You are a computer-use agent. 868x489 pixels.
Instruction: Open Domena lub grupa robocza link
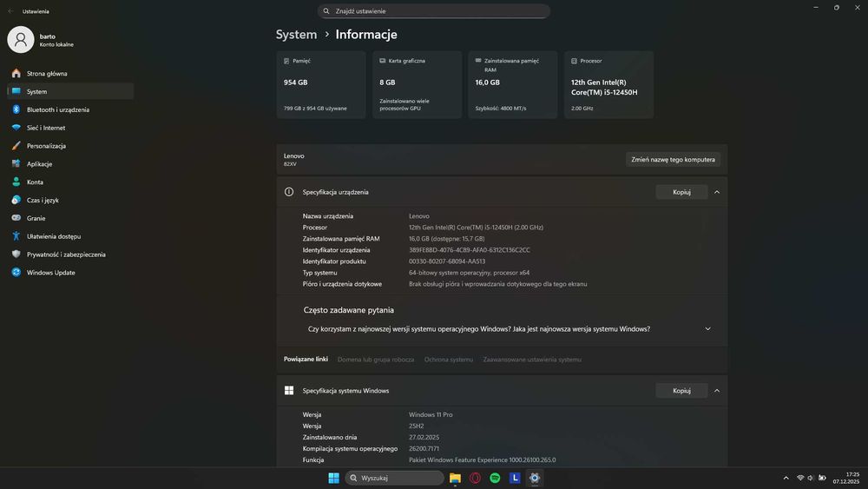pyautogui.click(x=376, y=360)
